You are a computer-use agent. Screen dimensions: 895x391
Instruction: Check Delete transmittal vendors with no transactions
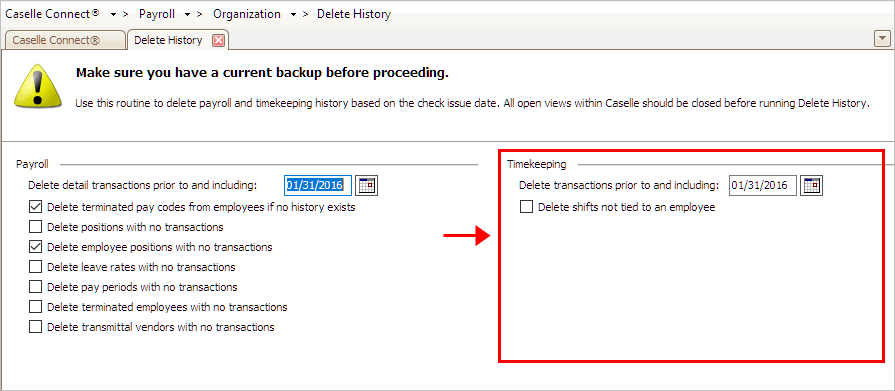coord(35,326)
